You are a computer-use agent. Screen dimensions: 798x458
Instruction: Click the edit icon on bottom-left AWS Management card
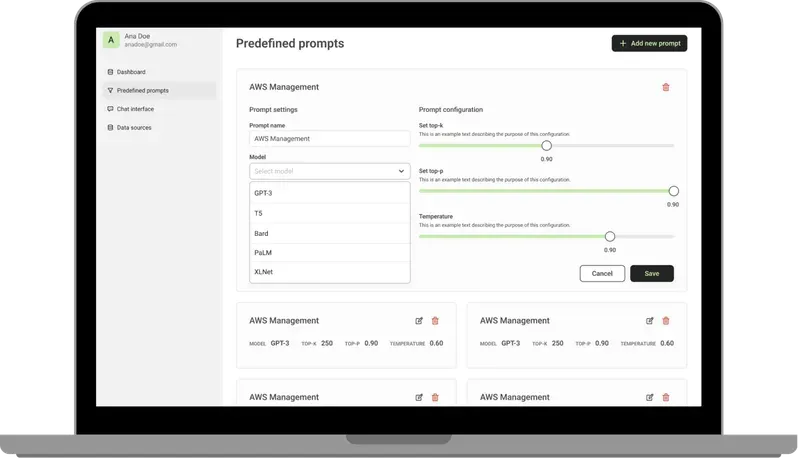[419, 397]
